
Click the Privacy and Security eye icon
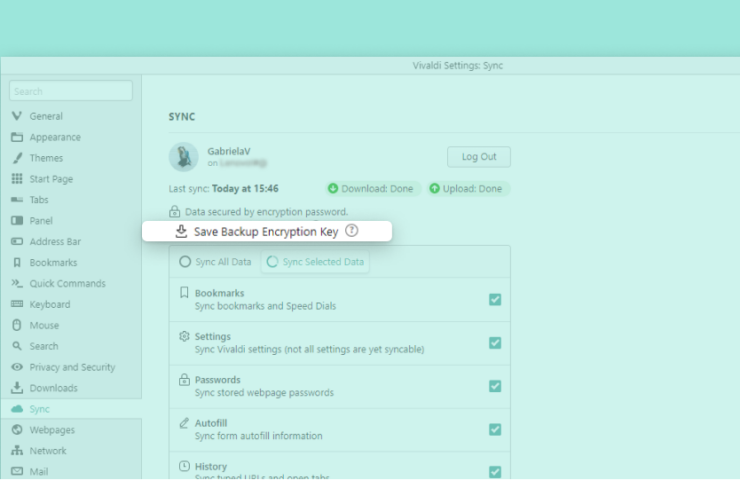click(17, 367)
